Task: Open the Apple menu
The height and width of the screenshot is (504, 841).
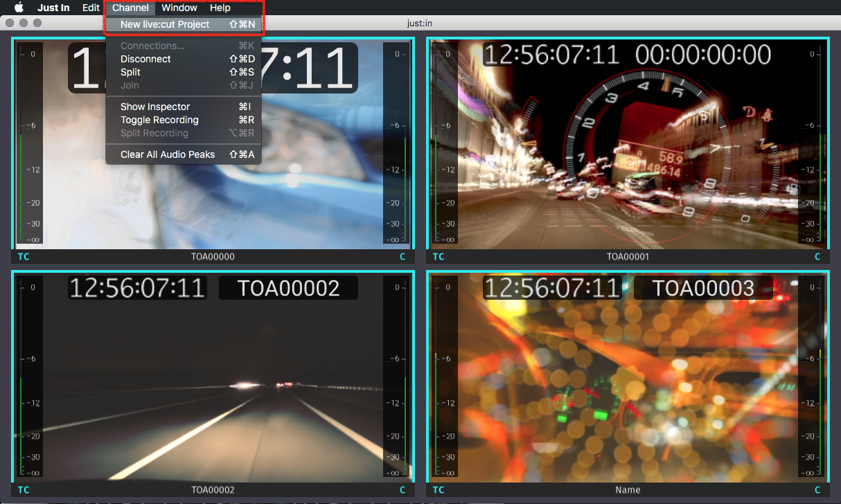Action: (x=19, y=8)
